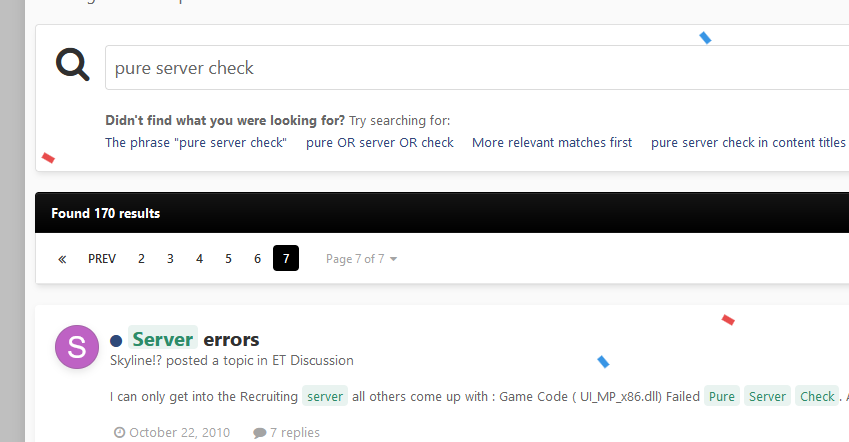Select 'More relevant matches first' option
This screenshot has width=849, height=442.
(x=552, y=142)
